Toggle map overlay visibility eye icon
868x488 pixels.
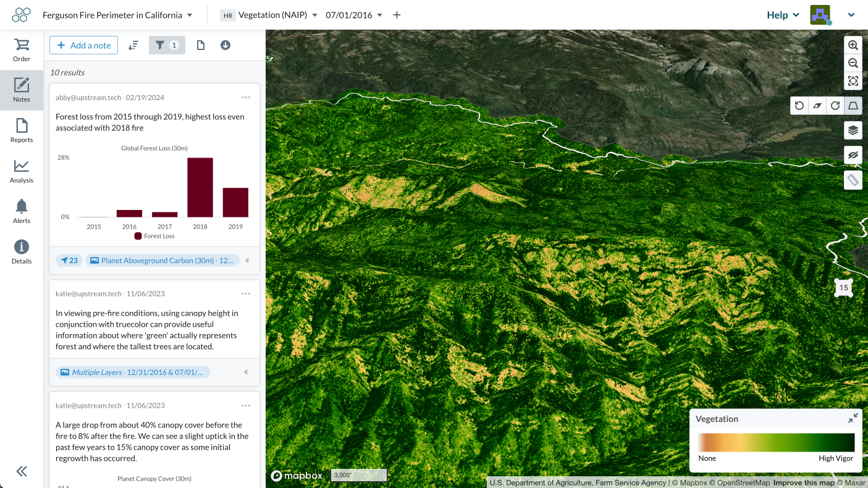pos(853,155)
